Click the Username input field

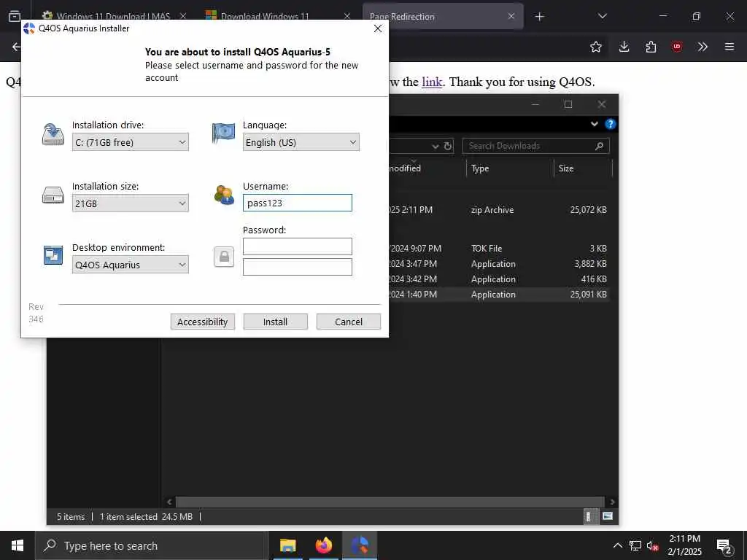tap(298, 203)
